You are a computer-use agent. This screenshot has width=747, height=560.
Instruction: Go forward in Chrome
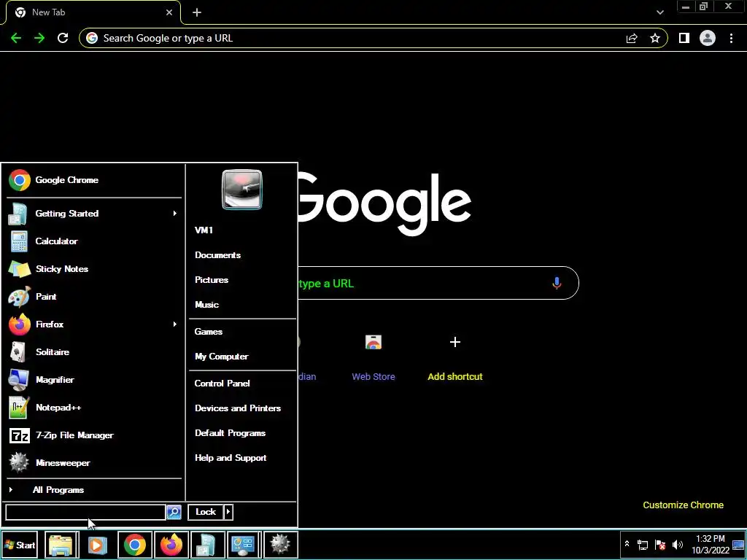click(x=39, y=38)
